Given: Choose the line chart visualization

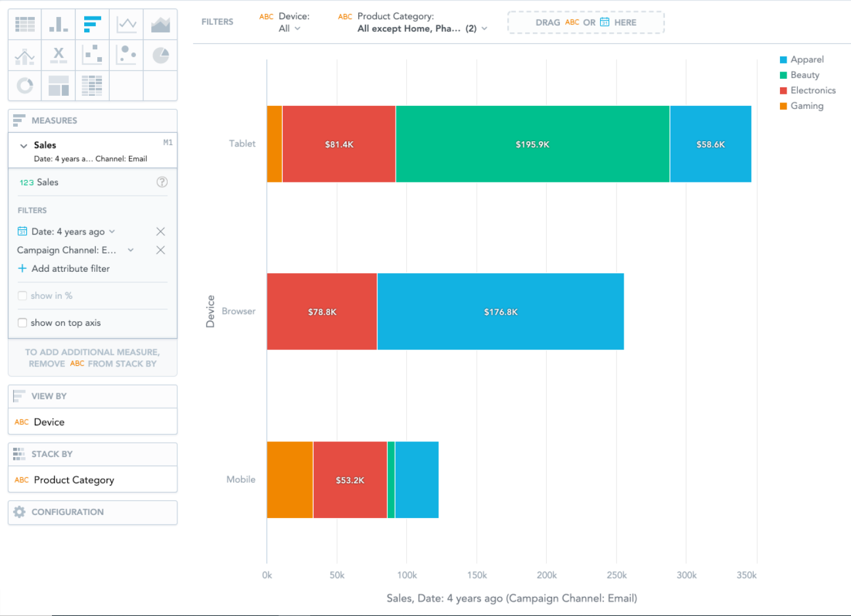Looking at the screenshot, I should tap(126, 24).
